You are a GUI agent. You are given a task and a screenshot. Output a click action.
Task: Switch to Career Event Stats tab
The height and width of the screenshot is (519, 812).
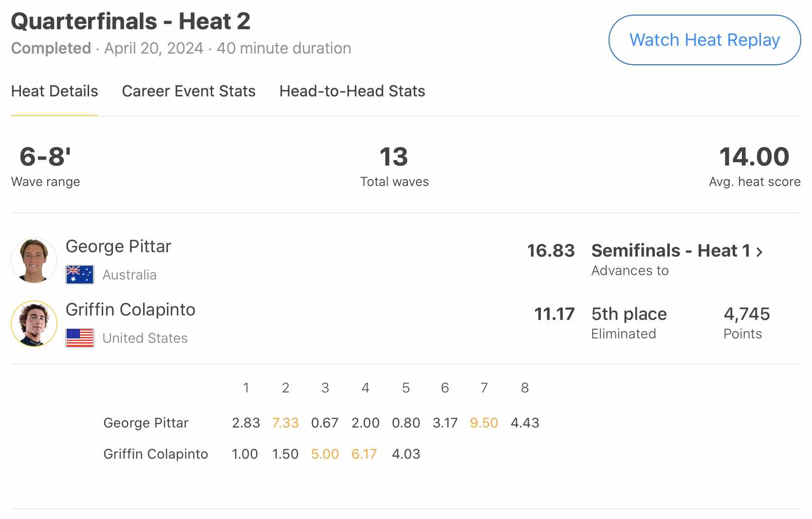188,91
